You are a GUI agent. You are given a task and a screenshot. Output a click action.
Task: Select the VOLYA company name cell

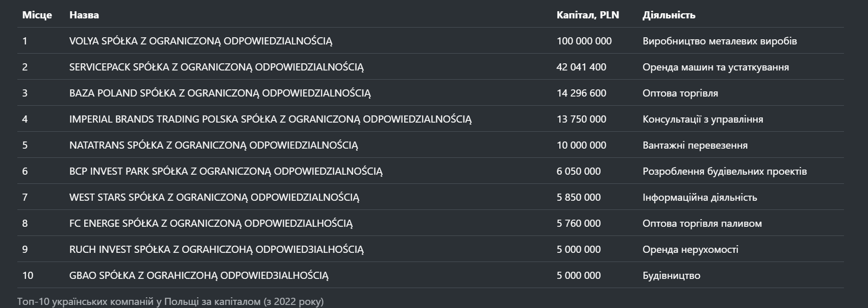point(201,41)
